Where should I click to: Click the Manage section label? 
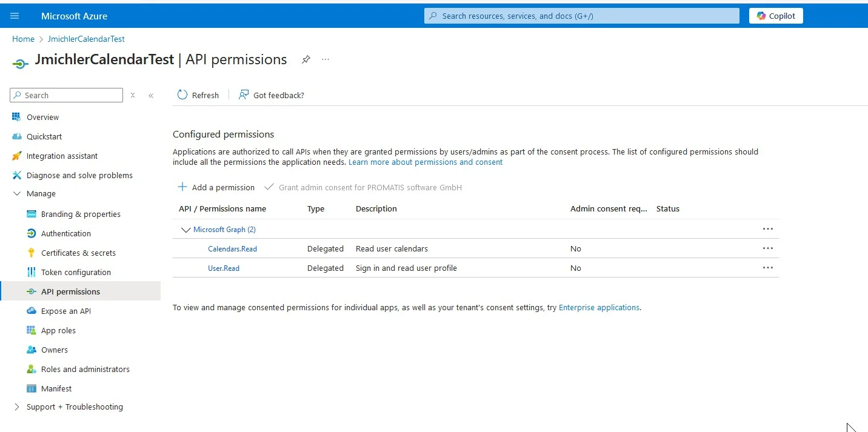(x=41, y=194)
